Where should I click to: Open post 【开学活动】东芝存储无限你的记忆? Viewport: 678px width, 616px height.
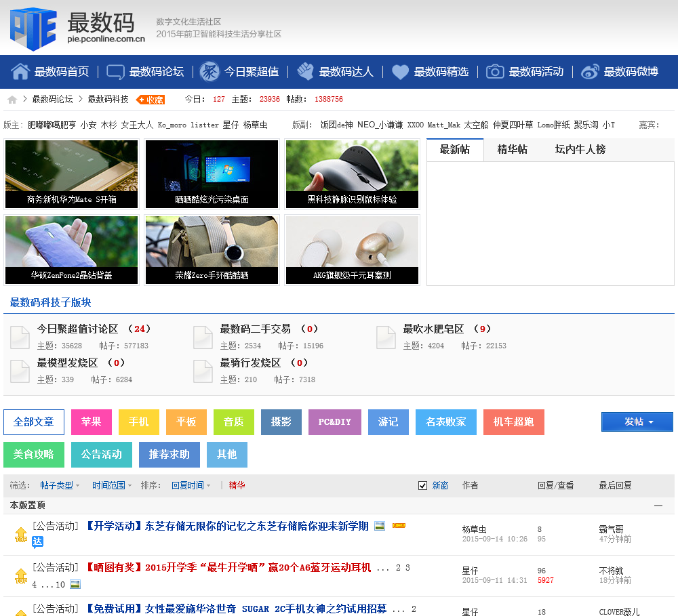[x=227, y=526]
